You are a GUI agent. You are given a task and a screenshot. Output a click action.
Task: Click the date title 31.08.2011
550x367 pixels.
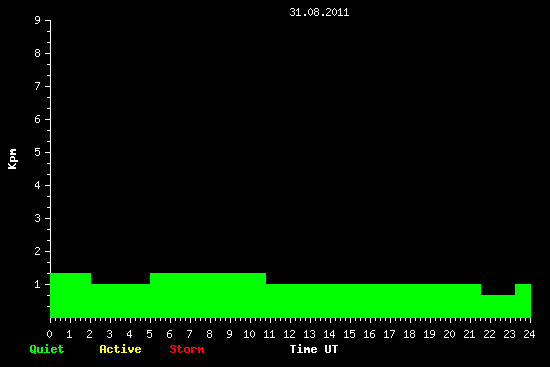tap(319, 12)
